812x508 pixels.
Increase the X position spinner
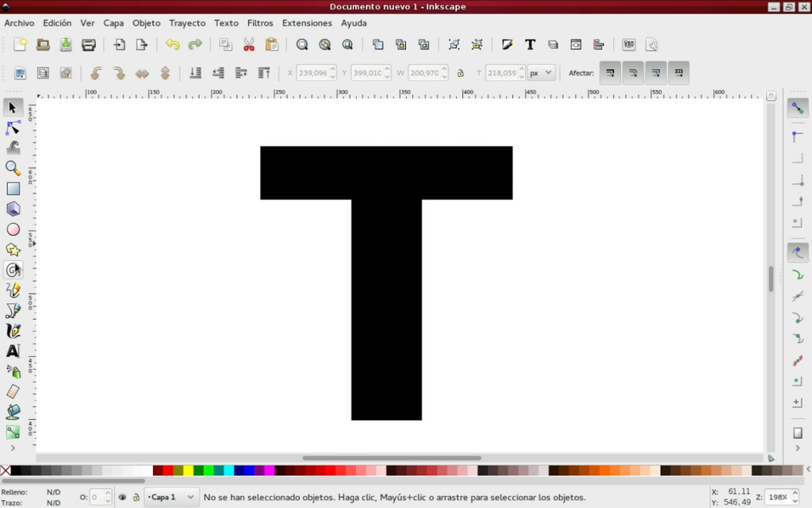(x=332, y=69)
